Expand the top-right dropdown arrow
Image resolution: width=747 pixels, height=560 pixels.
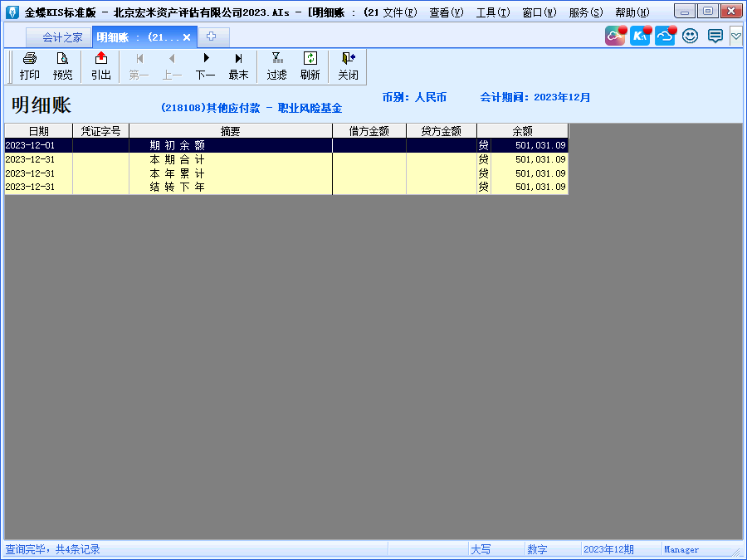[735, 37]
